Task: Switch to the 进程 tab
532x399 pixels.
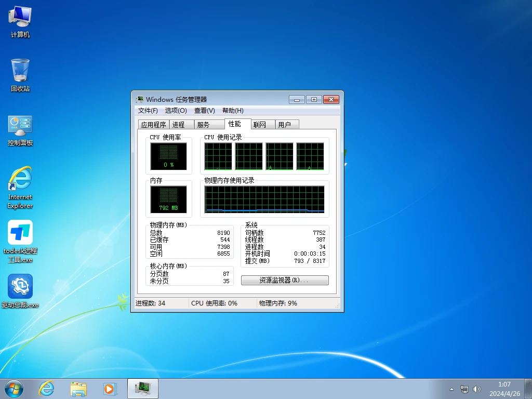Action: point(179,125)
